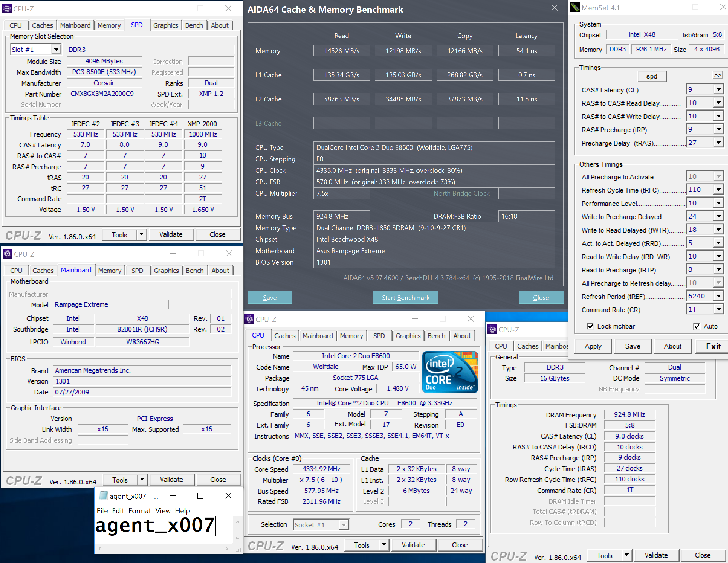Screen dimensions: 728x563
Task: Open the Refresh Cycle Time (tRFC) dropdown
Action: 718,190
